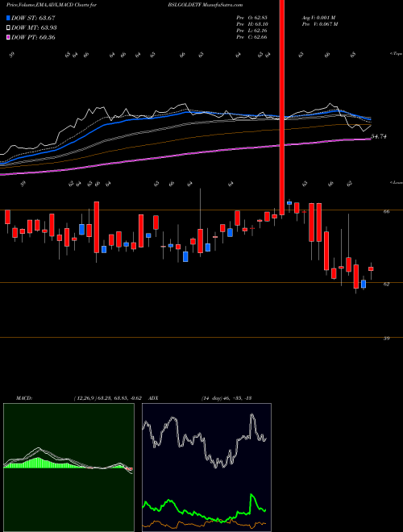
Task: Click the 62 price level label
Action: 386,284
